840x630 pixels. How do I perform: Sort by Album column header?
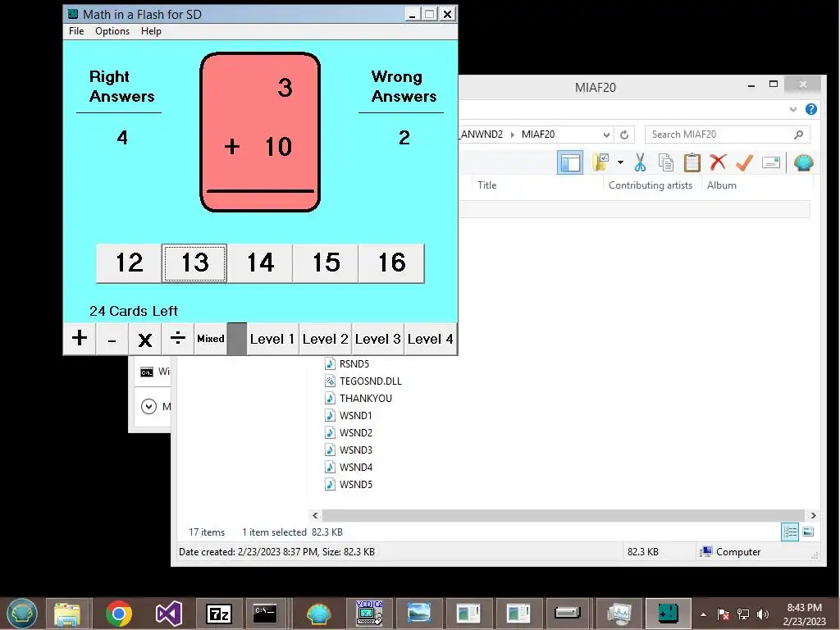[x=722, y=185]
